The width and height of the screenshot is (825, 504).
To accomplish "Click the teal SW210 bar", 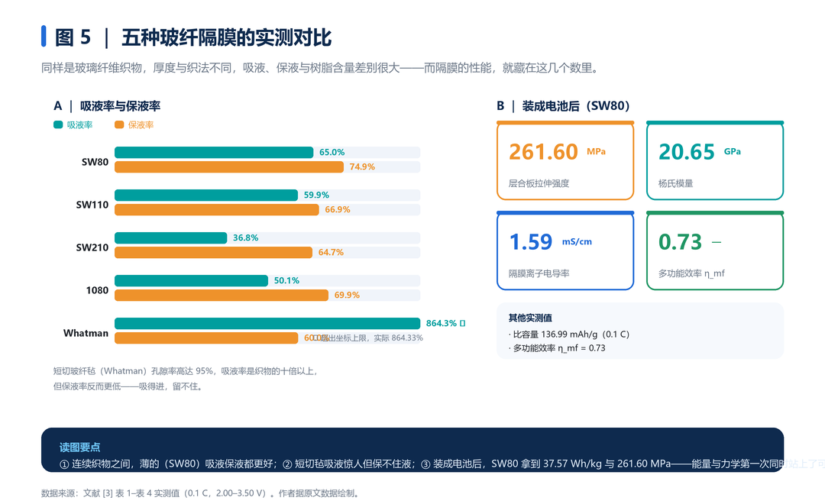I will pos(170,237).
